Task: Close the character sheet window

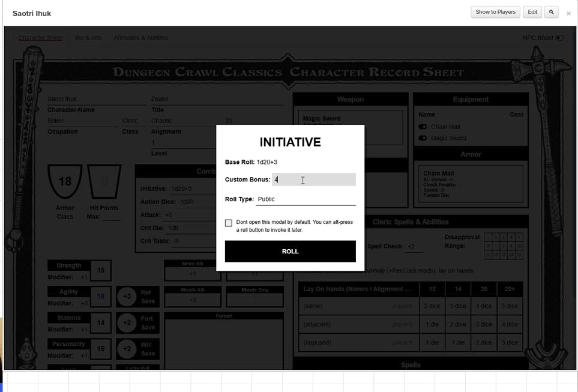Action: coord(568,13)
